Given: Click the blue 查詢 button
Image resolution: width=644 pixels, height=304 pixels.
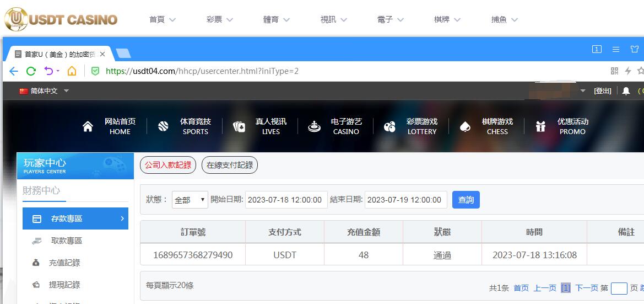Looking at the screenshot, I should pyautogui.click(x=466, y=200).
